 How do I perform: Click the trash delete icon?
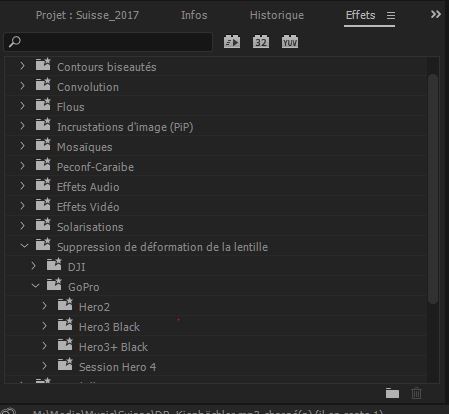point(416,393)
